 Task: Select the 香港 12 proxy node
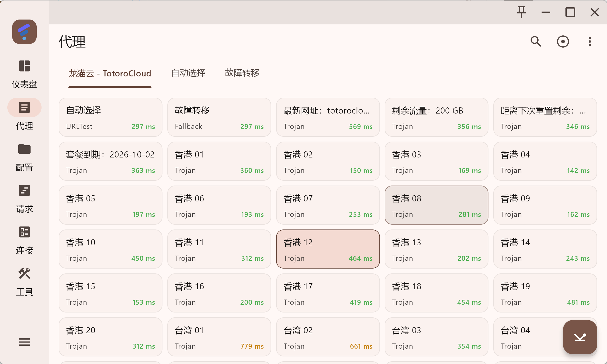coord(328,249)
